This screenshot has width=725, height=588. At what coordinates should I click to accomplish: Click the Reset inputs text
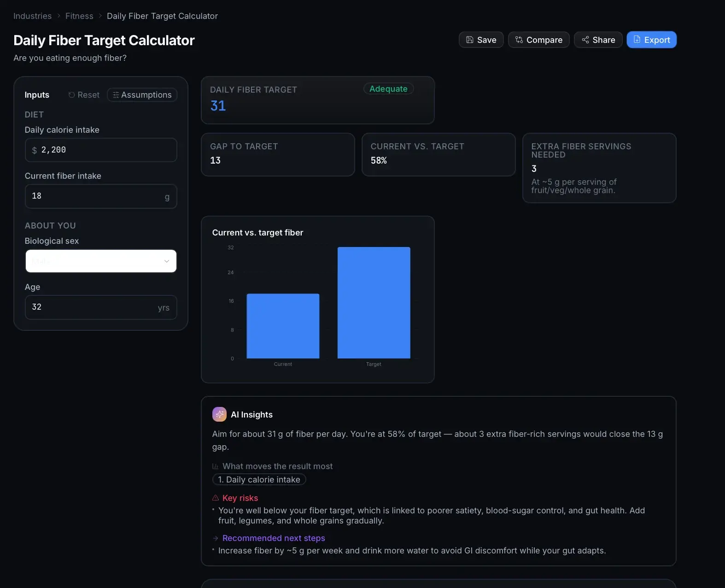click(x=88, y=95)
